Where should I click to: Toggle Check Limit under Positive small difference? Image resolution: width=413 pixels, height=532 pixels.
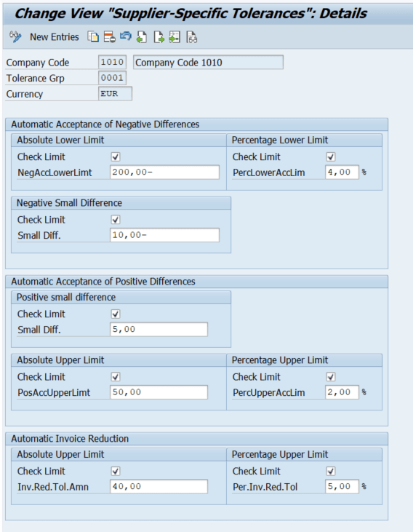coord(116,314)
